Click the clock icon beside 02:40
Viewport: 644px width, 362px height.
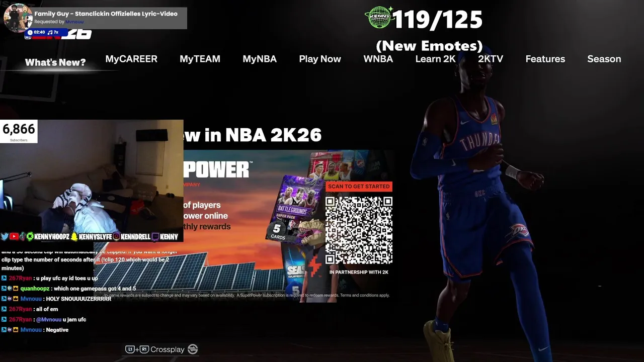point(30,32)
